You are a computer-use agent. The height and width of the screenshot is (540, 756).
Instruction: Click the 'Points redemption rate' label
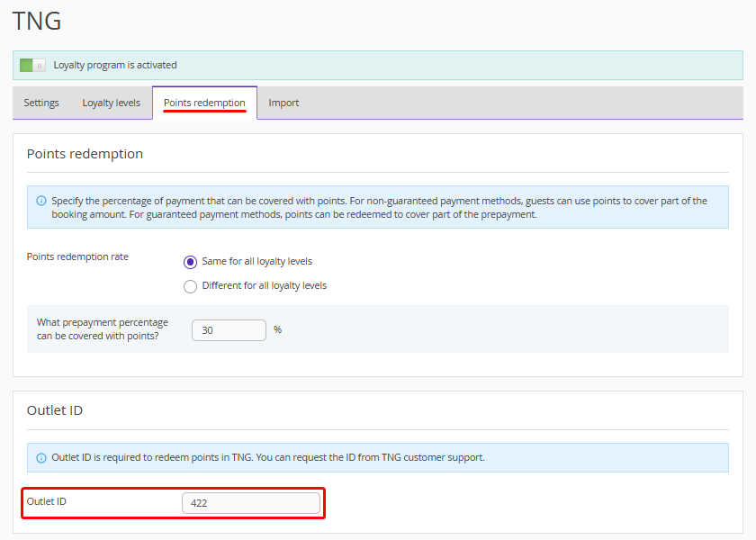[x=77, y=256]
